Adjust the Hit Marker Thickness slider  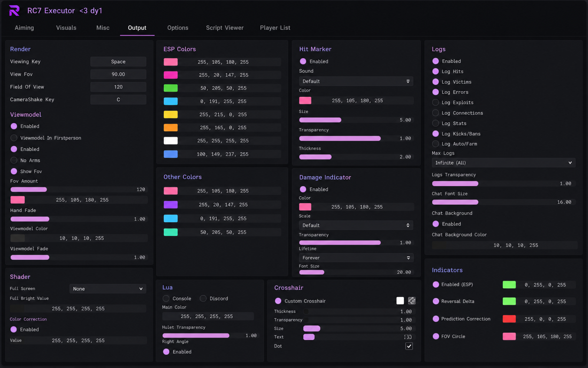tap(356, 157)
